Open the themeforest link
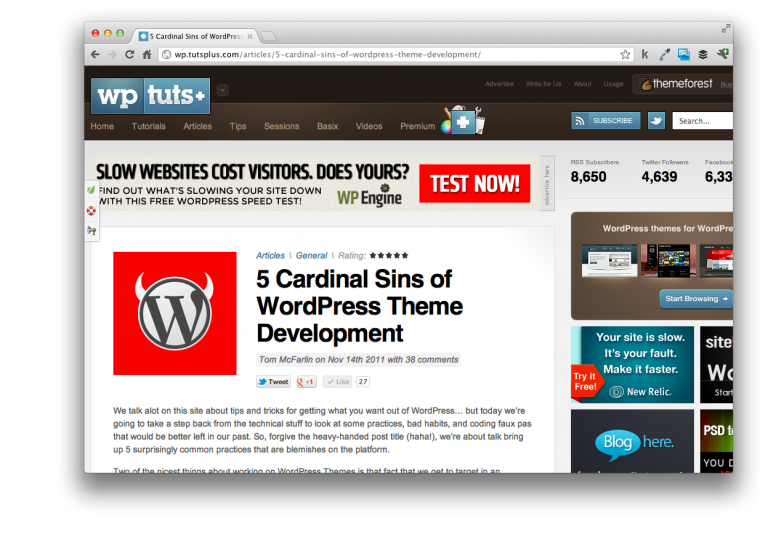Viewport: 768px width, 543px height. click(677, 84)
